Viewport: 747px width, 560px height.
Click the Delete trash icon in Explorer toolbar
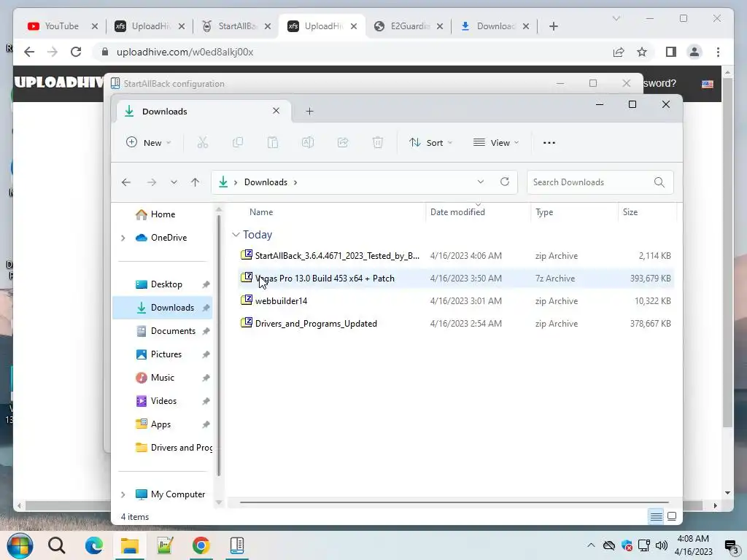point(378,142)
